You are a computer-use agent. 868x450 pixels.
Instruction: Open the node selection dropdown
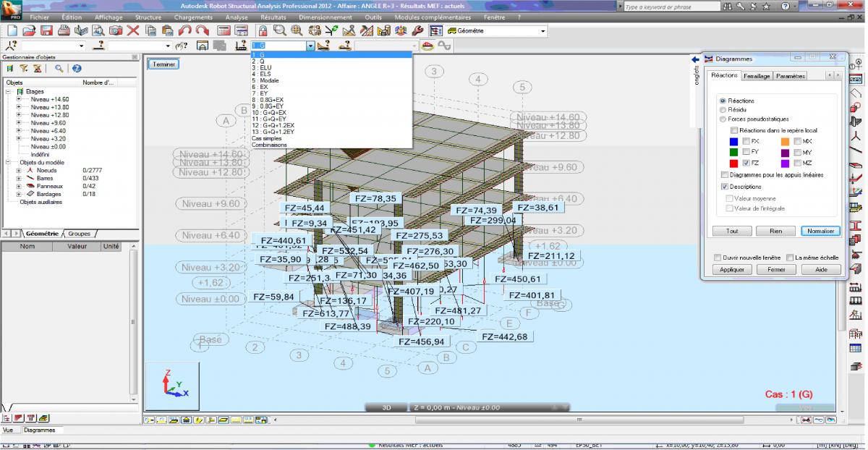coord(81,46)
